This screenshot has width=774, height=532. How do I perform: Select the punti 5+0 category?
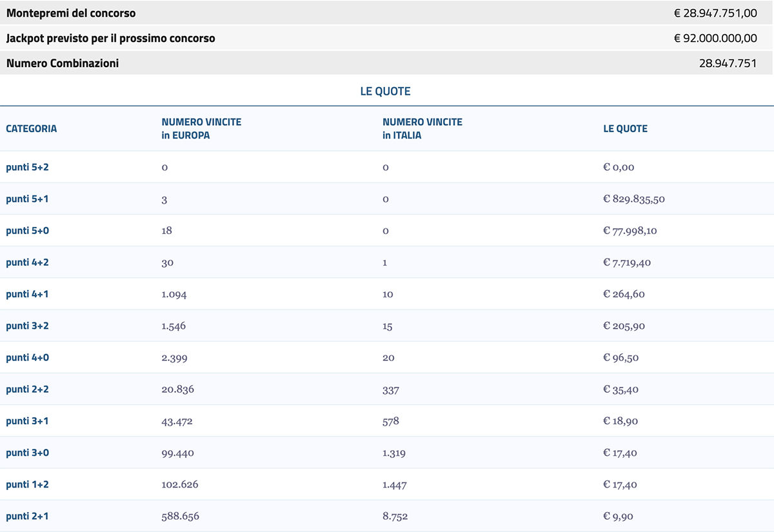click(x=27, y=230)
